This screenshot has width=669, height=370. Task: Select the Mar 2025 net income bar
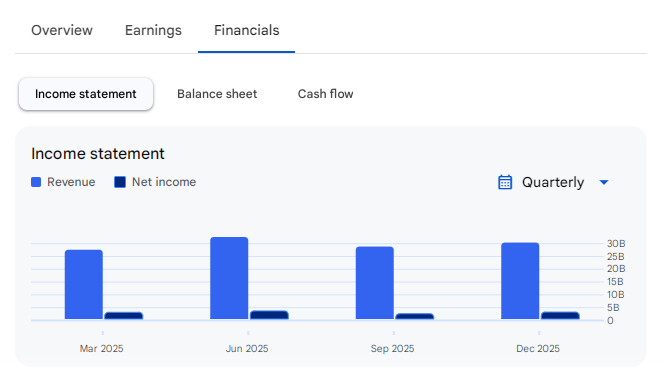click(124, 316)
